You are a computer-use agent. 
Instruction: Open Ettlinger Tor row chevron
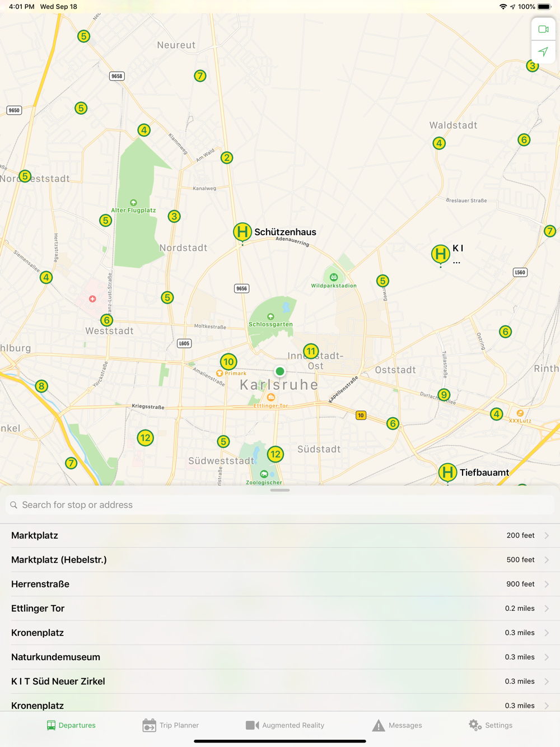click(547, 608)
